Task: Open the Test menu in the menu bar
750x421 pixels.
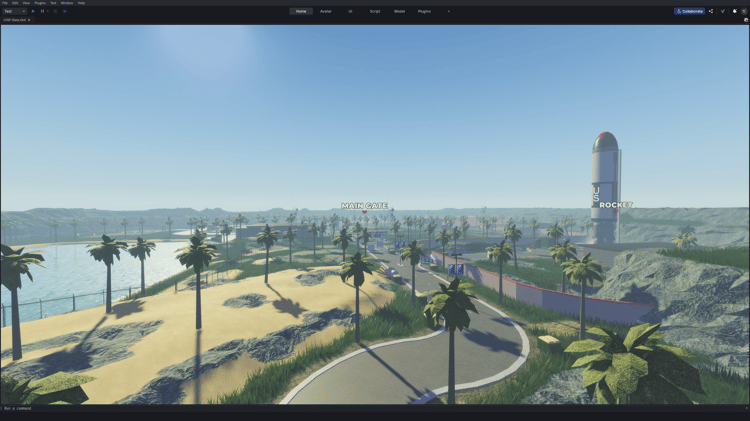Action: point(53,3)
